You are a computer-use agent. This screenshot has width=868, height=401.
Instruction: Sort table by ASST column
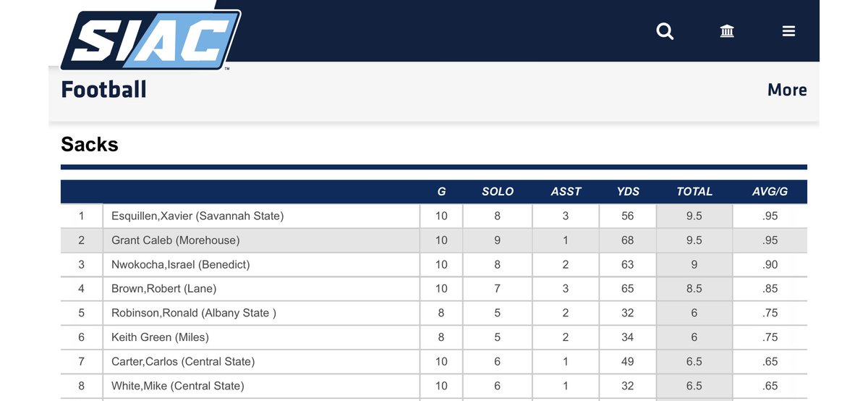(566, 192)
